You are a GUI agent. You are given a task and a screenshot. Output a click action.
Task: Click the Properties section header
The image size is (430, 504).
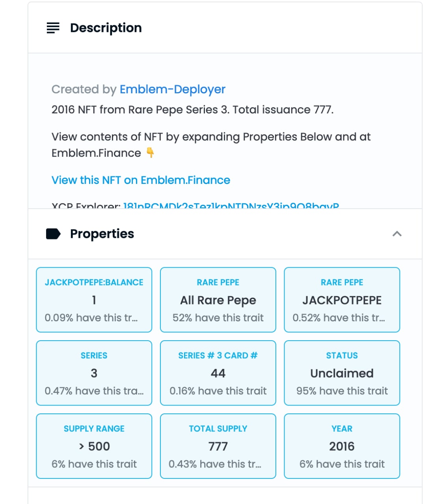tap(225, 234)
